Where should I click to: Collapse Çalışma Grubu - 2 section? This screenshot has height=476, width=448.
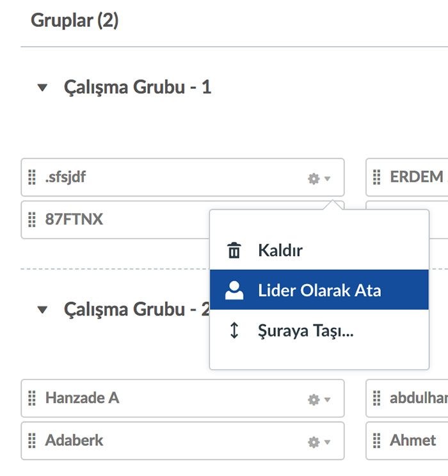click(x=42, y=310)
